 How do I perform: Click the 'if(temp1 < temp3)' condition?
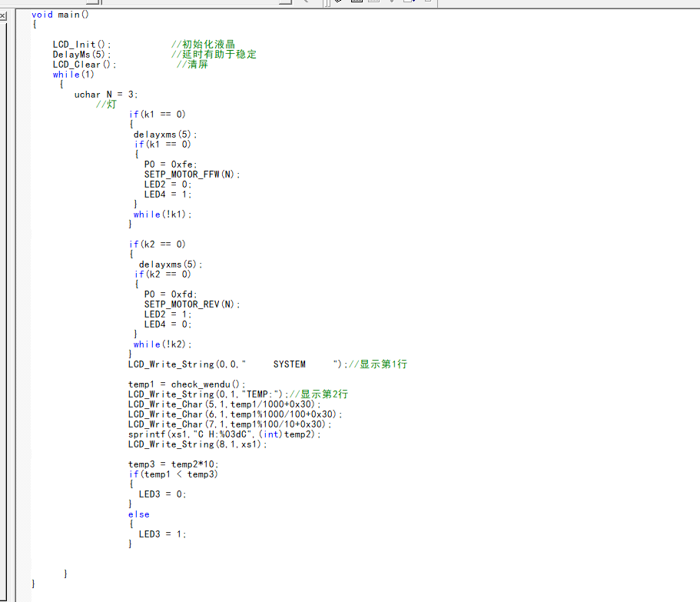(173, 474)
